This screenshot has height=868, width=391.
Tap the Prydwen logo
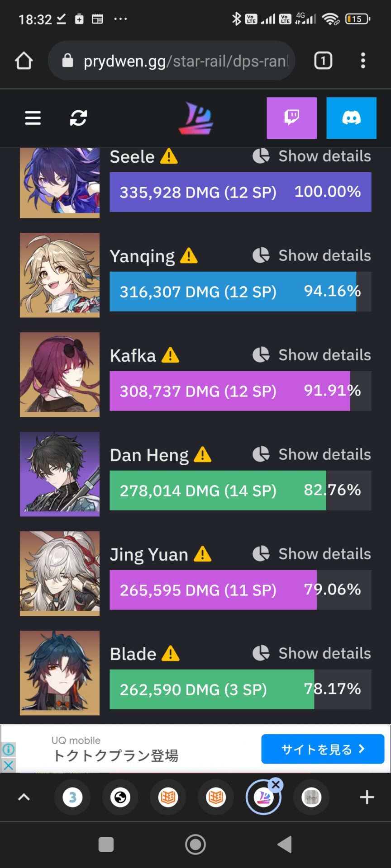click(195, 118)
